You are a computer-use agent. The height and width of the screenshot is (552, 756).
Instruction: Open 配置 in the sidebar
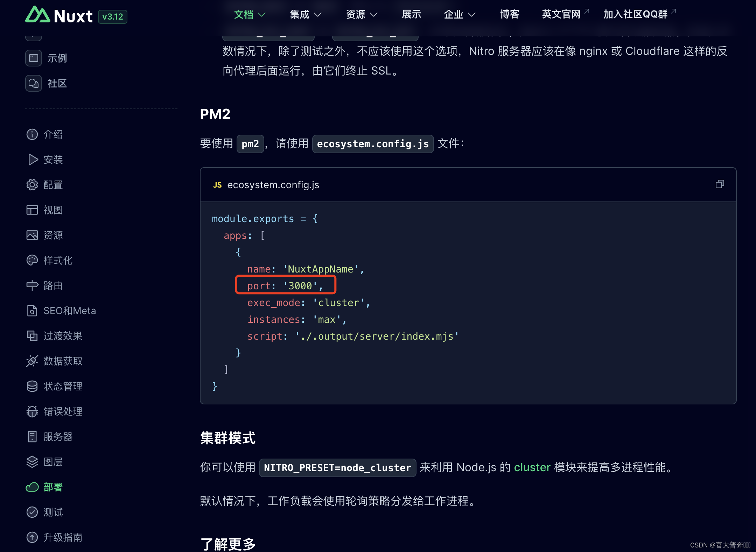click(x=53, y=185)
